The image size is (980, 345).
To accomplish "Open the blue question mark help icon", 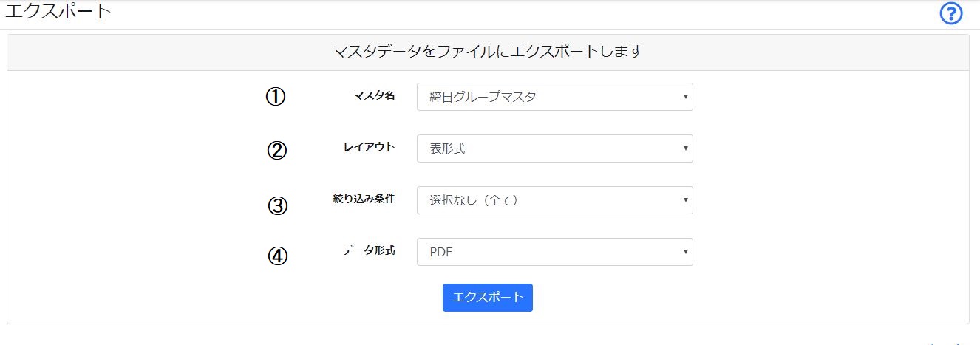I will point(951,13).
